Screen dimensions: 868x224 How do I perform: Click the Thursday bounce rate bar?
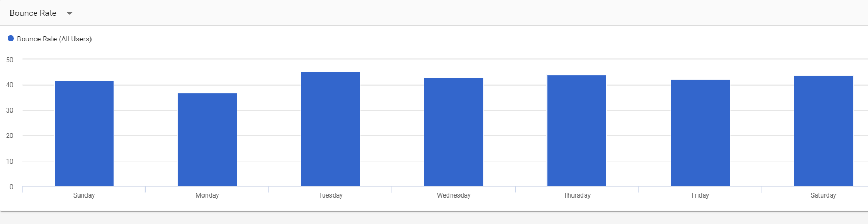click(x=576, y=130)
